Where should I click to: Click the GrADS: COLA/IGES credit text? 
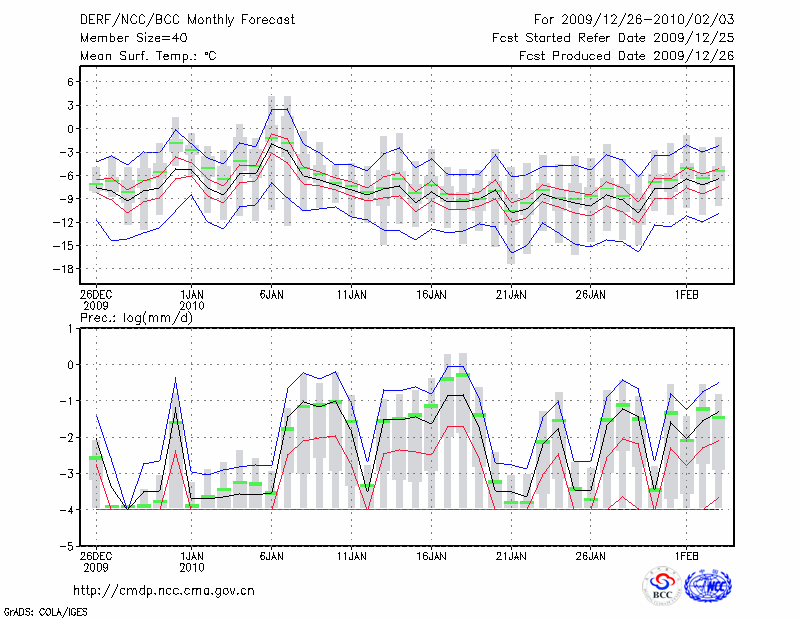[43, 610]
